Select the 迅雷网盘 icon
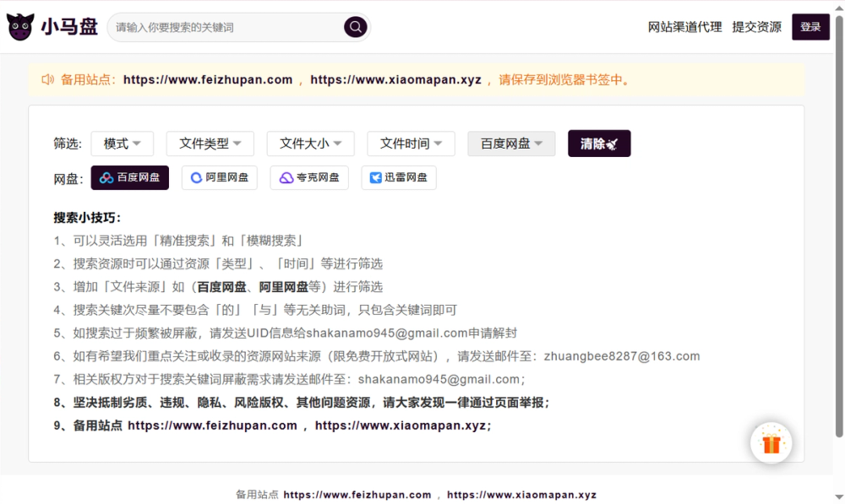The height and width of the screenshot is (504, 845). [x=378, y=177]
